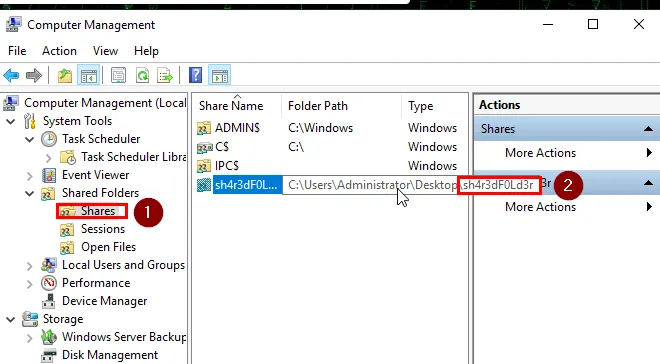
Task: Click the Windows Server Backup icon
Action: (49, 337)
